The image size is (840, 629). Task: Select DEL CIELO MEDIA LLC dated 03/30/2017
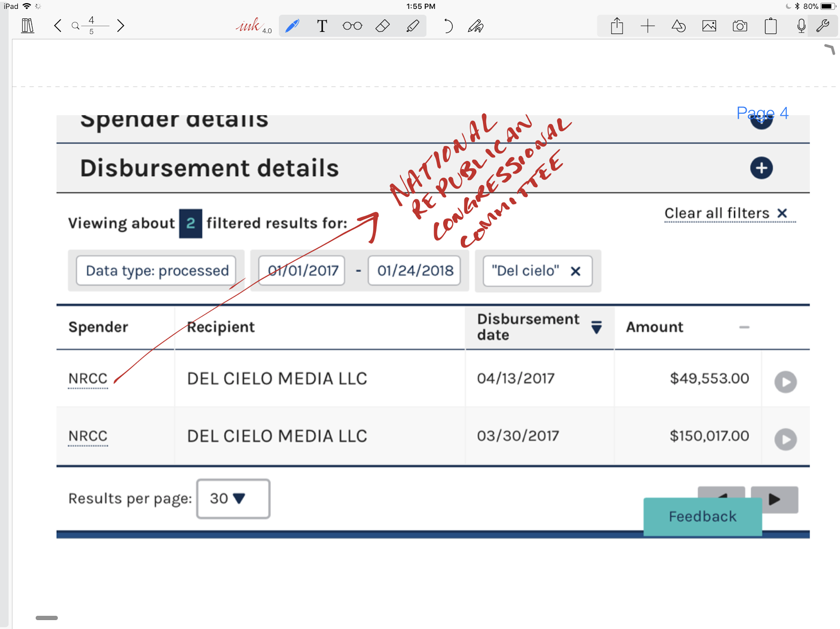pyautogui.click(x=277, y=436)
